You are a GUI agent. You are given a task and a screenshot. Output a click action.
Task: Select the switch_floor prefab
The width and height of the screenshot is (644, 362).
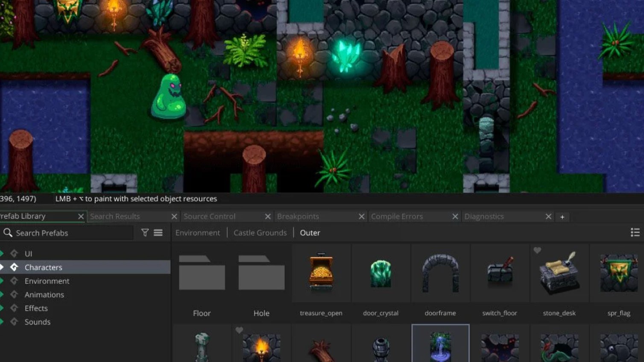500,273
